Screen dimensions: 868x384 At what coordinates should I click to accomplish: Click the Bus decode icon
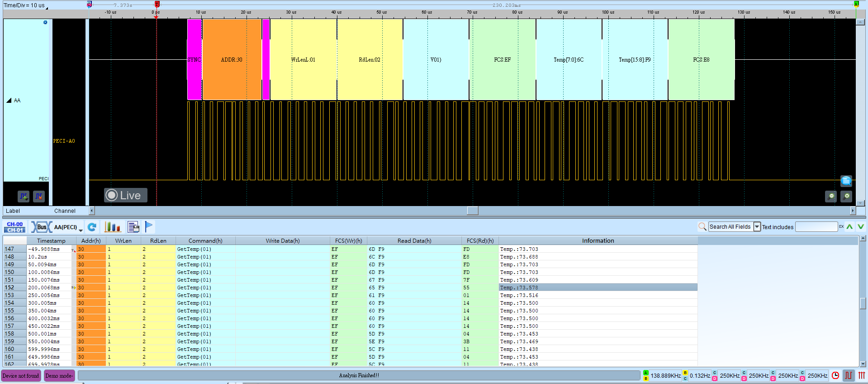click(x=41, y=227)
